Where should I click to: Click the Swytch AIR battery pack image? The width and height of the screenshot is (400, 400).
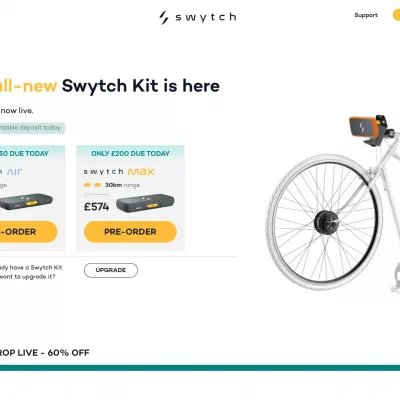[26, 201]
